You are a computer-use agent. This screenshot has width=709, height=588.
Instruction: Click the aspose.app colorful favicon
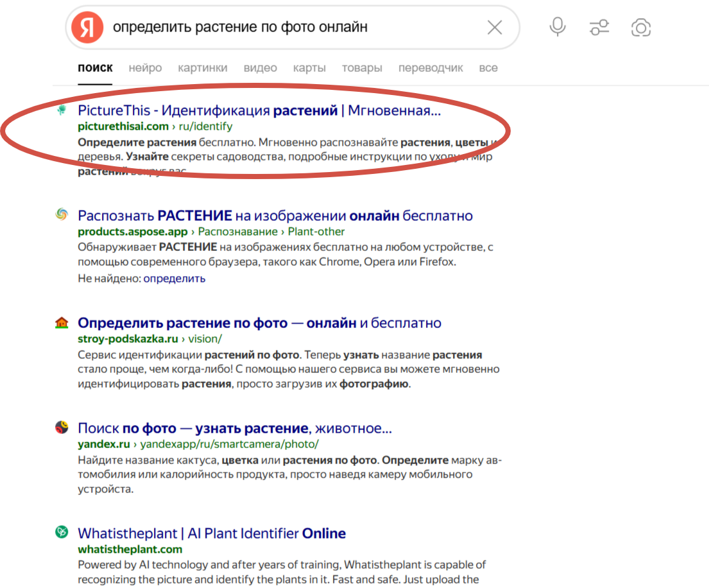click(x=61, y=215)
